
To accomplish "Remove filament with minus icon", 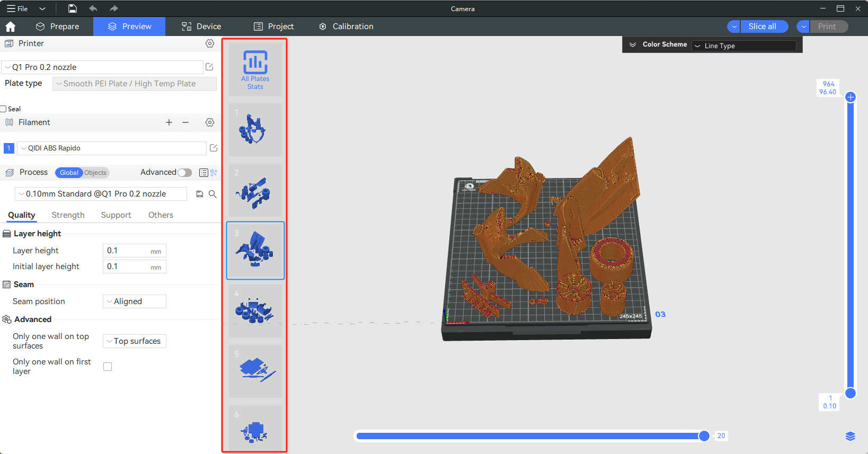I will coord(185,122).
